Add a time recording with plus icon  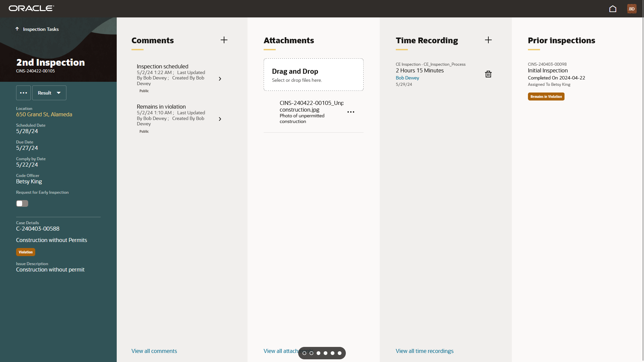(x=488, y=40)
